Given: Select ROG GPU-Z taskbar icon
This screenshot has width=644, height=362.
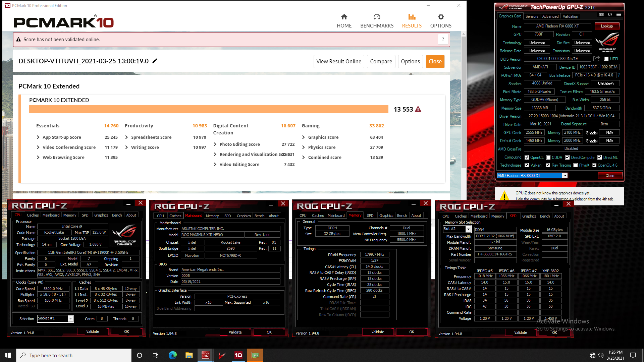Looking at the screenshot, I should pos(222,355).
